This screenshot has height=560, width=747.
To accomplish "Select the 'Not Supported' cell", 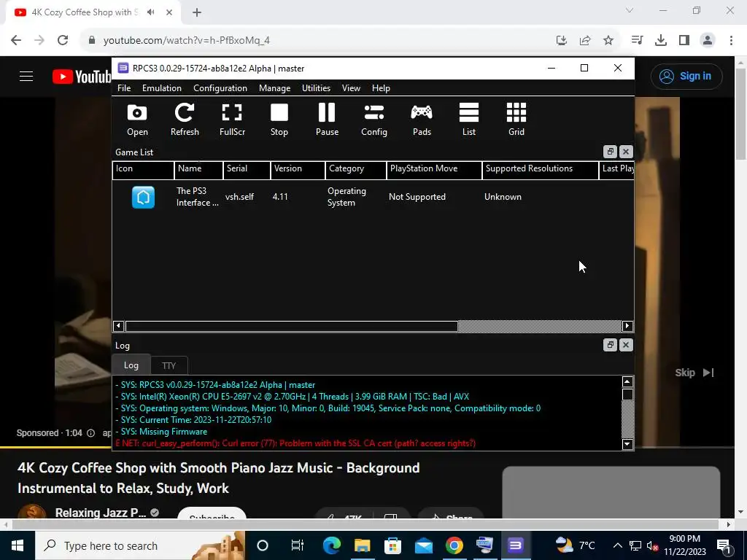I will 417,197.
